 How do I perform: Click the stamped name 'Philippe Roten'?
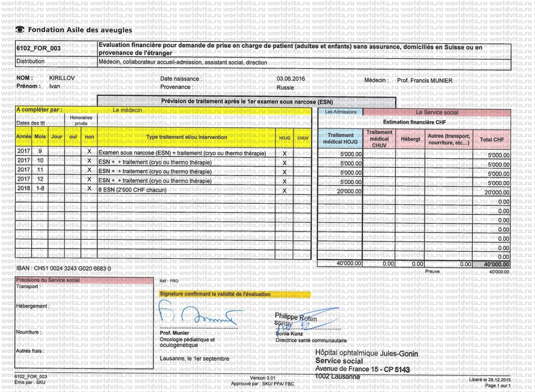click(296, 317)
